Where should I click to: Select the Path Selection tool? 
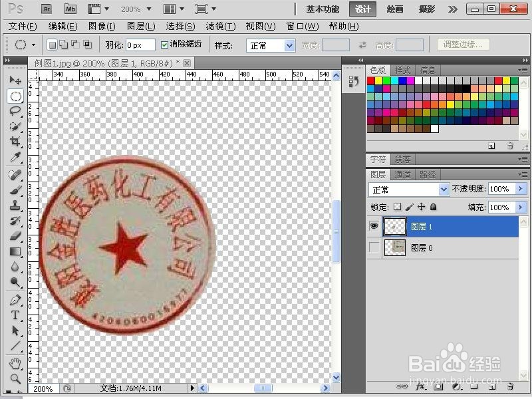[15, 331]
